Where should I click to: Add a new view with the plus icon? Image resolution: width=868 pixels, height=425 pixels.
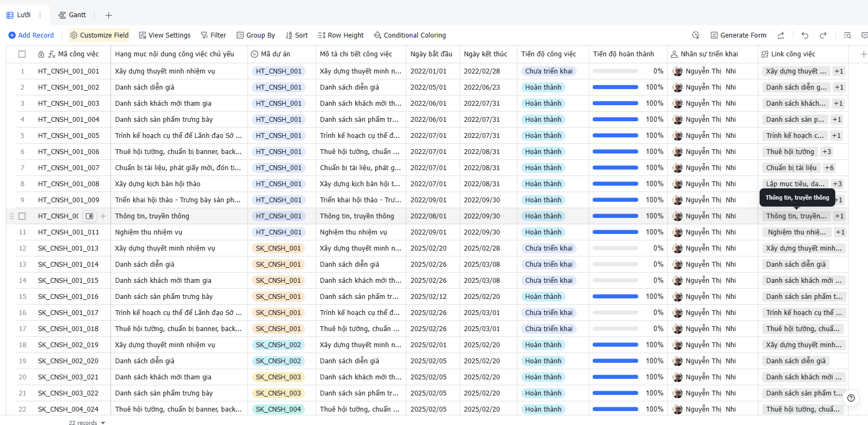tap(108, 15)
